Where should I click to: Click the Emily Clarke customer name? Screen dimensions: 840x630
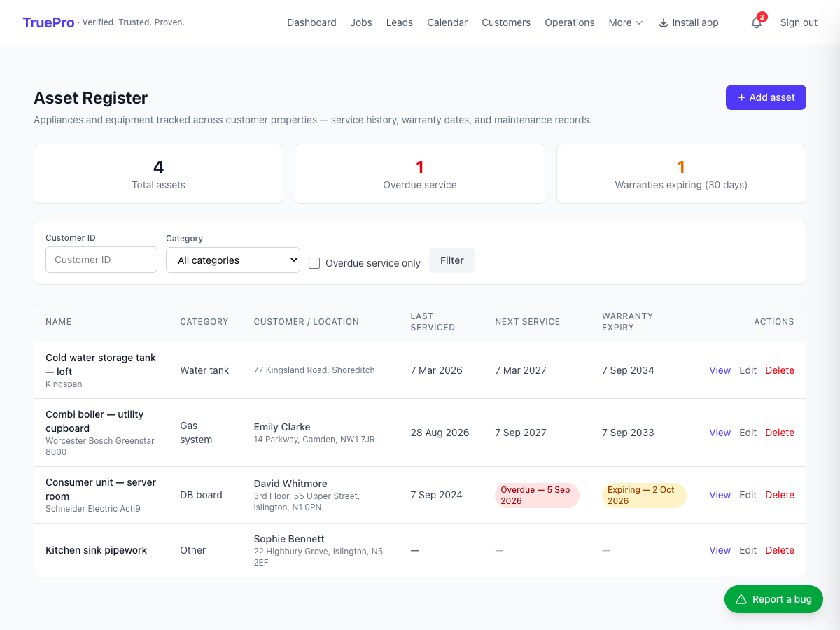click(x=282, y=427)
